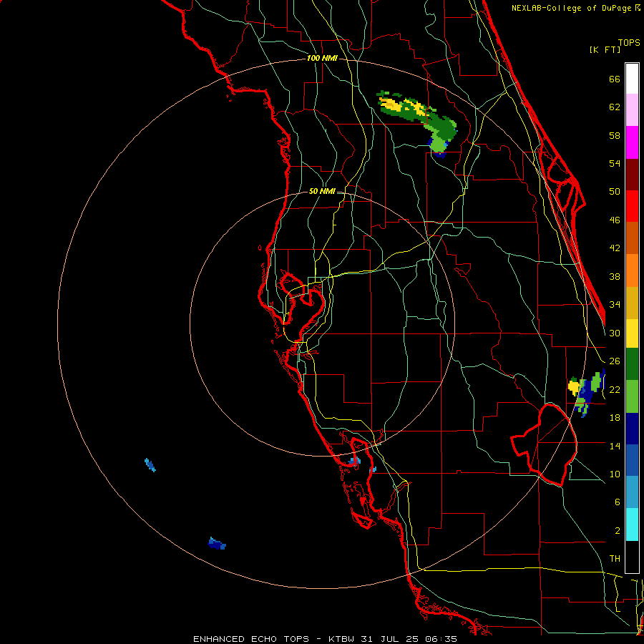Click the white swatch in the tops legend
644x644 pixels.
tap(632, 79)
